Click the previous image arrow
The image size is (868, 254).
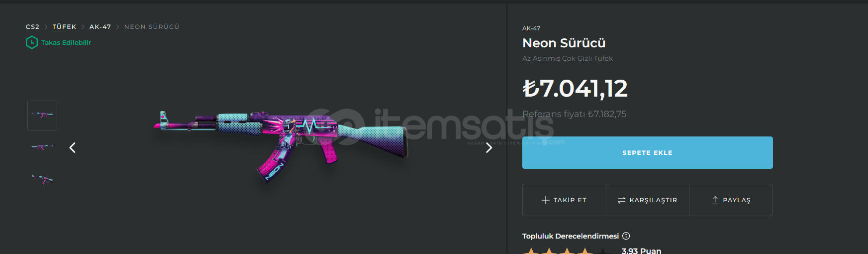pyautogui.click(x=73, y=147)
